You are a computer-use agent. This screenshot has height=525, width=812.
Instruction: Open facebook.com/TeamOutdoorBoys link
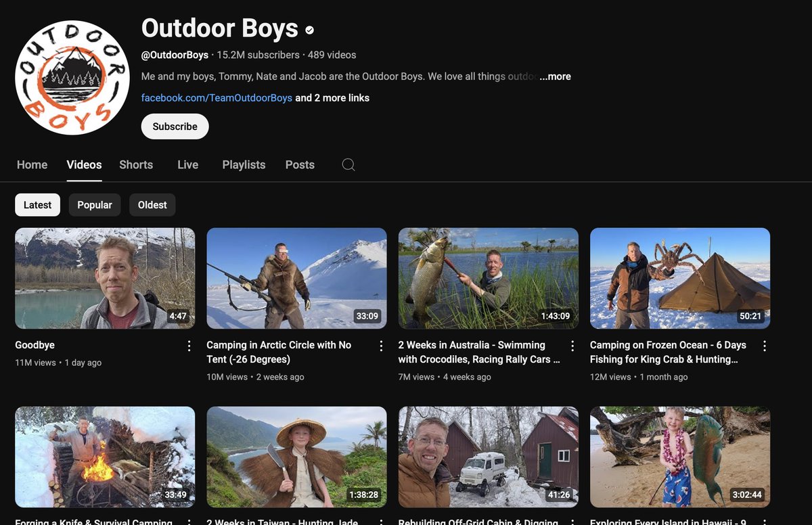coord(217,98)
